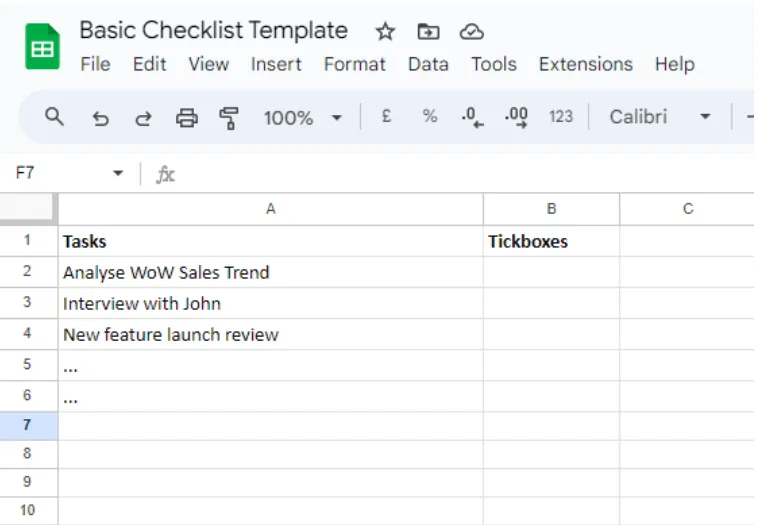Select cell B4 beside New feature launch

[551, 334]
